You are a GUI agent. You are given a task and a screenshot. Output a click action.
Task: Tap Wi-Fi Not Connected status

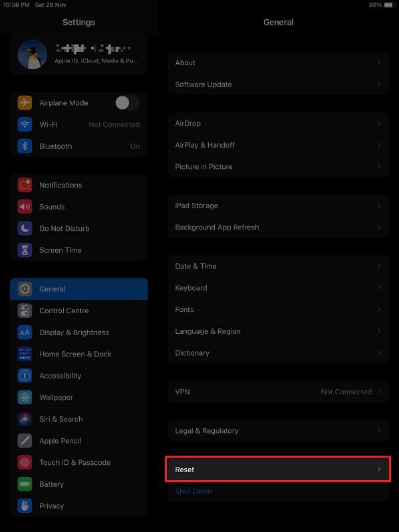pos(114,124)
